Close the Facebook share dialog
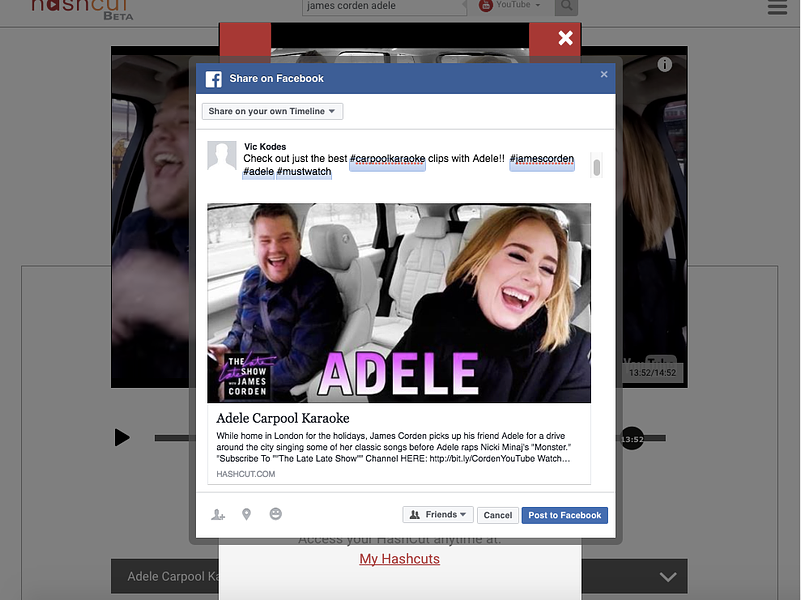Viewport: 801px width, 600px height. pyautogui.click(x=604, y=75)
